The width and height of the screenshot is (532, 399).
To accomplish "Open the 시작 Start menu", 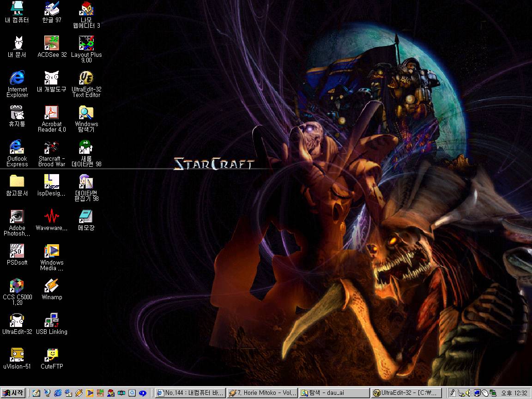I will (13, 393).
